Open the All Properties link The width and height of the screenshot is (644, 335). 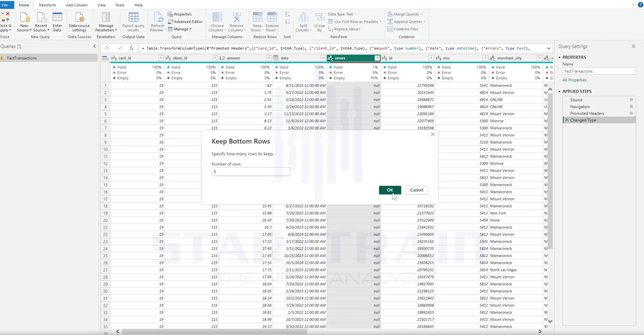coord(574,80)
